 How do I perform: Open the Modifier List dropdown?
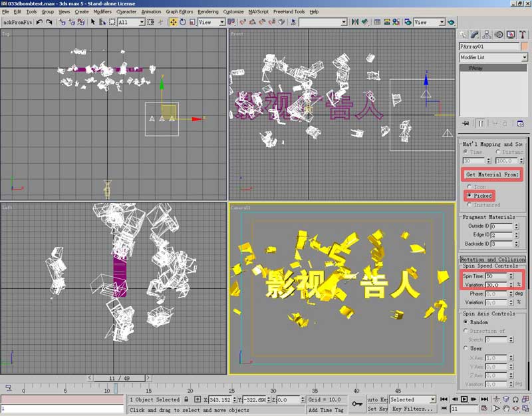pos(493,58)
